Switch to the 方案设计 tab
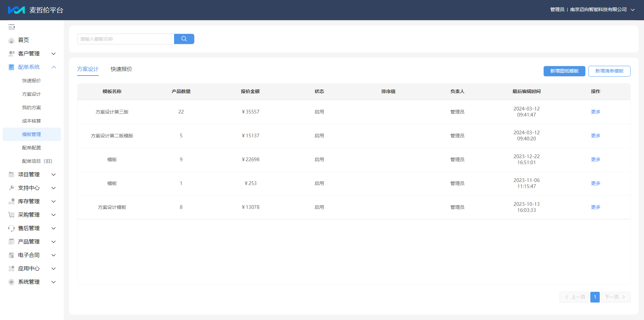644x320 pixels. click(88, 69)
